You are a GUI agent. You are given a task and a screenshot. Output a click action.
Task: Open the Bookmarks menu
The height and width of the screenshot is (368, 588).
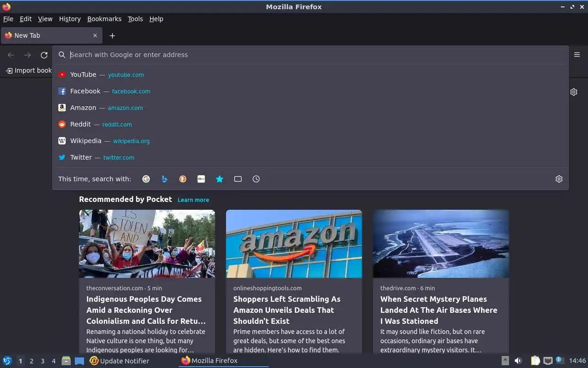[104, 19]
